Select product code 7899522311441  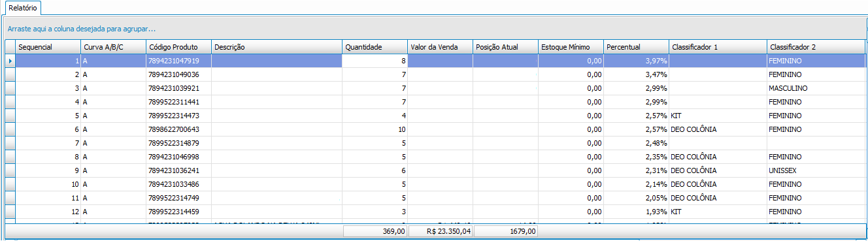(x=179, y=102)
